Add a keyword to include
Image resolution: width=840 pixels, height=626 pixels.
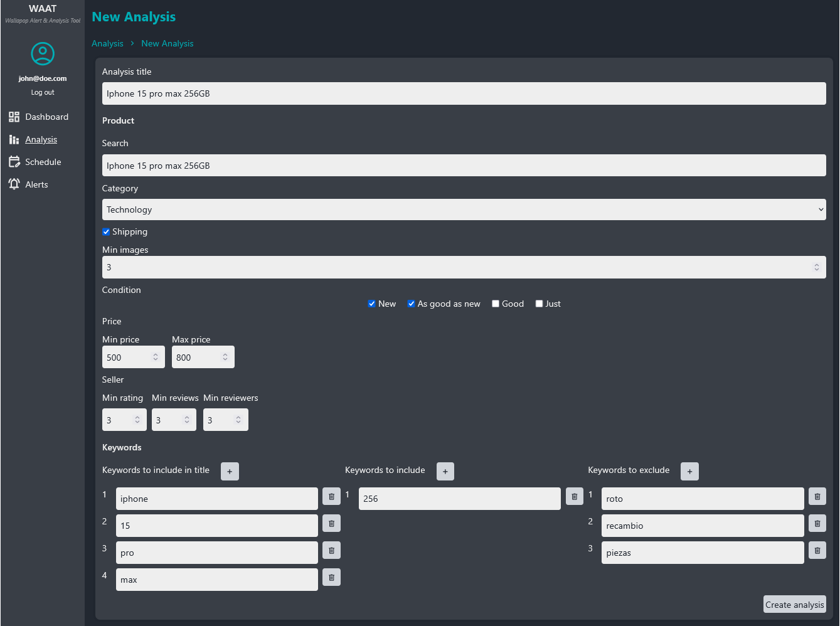click(445, 471)
